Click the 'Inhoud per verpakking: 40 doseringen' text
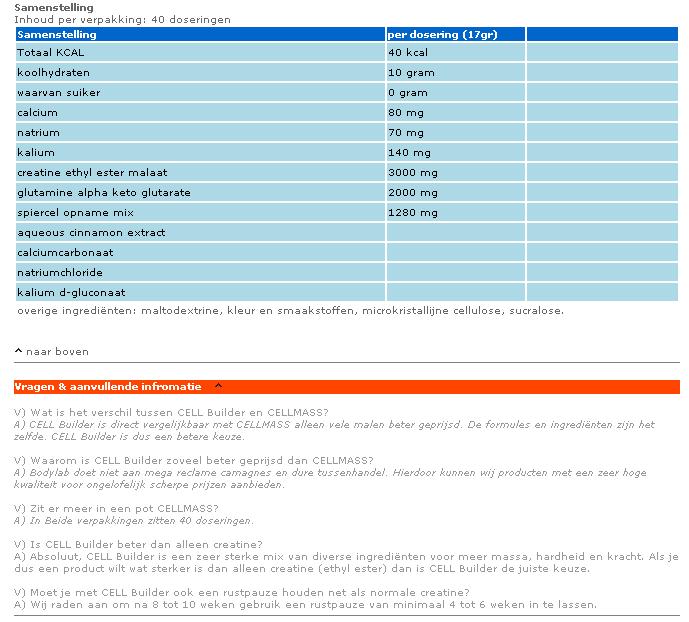The image size is (689, 622). tap(122, 19)
